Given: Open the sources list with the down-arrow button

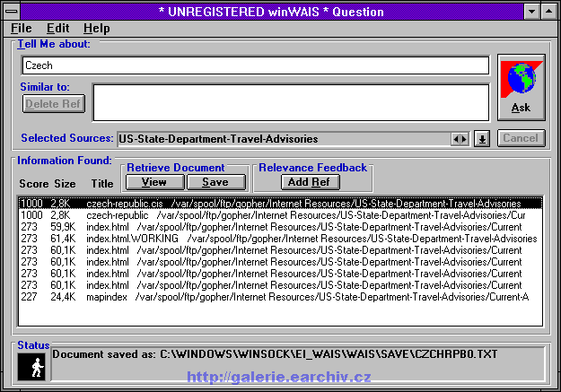Looking at the screenshot, I should pyautogui.click(x=482, y=139).
